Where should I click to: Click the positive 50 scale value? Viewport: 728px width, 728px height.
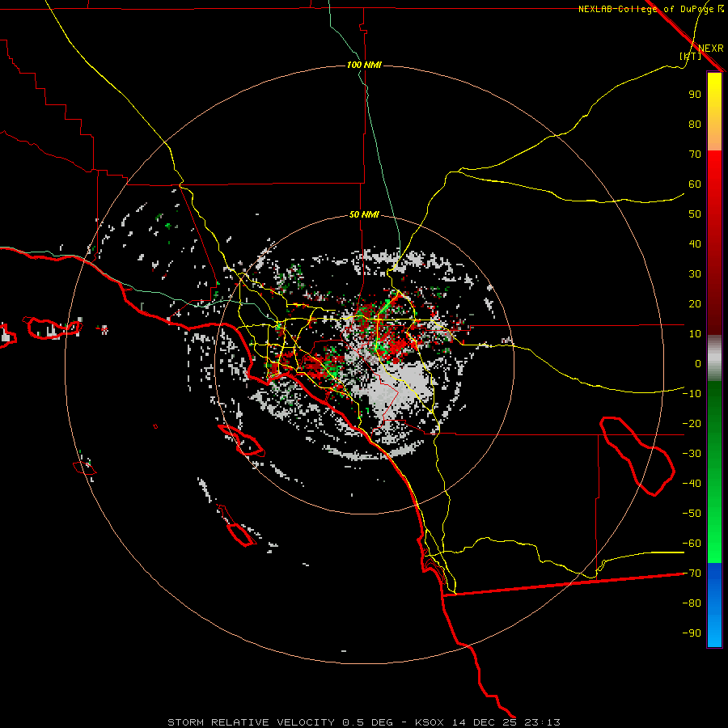pos(695,214)
